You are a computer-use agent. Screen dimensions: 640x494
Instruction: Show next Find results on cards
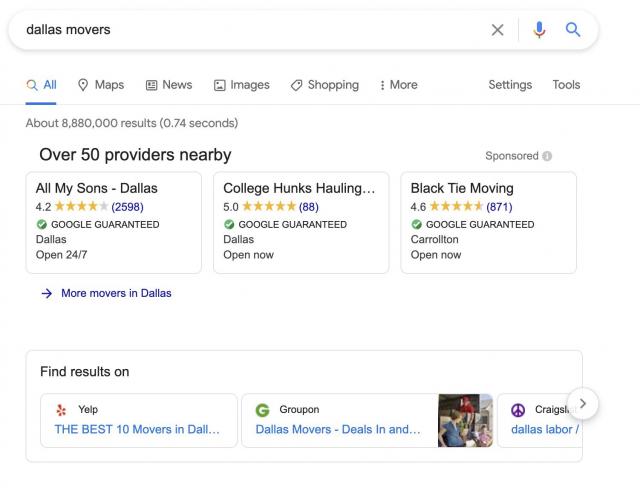pos(583,403)
